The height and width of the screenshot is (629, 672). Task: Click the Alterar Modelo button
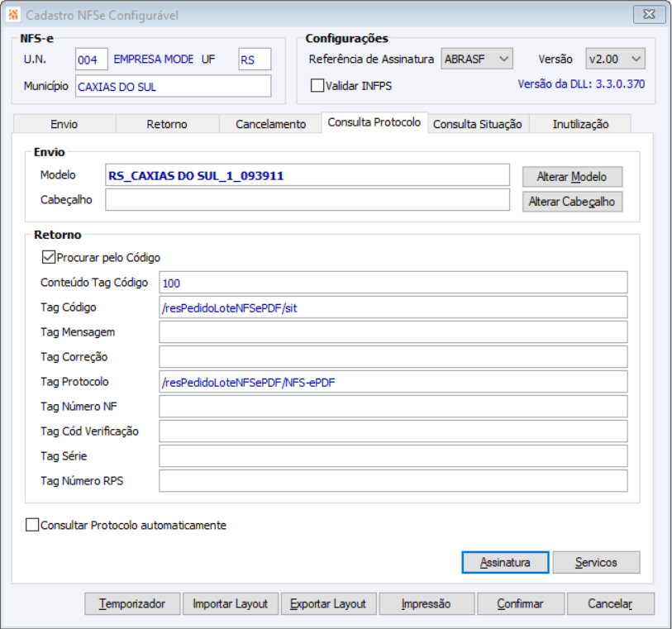click(572, 177)
